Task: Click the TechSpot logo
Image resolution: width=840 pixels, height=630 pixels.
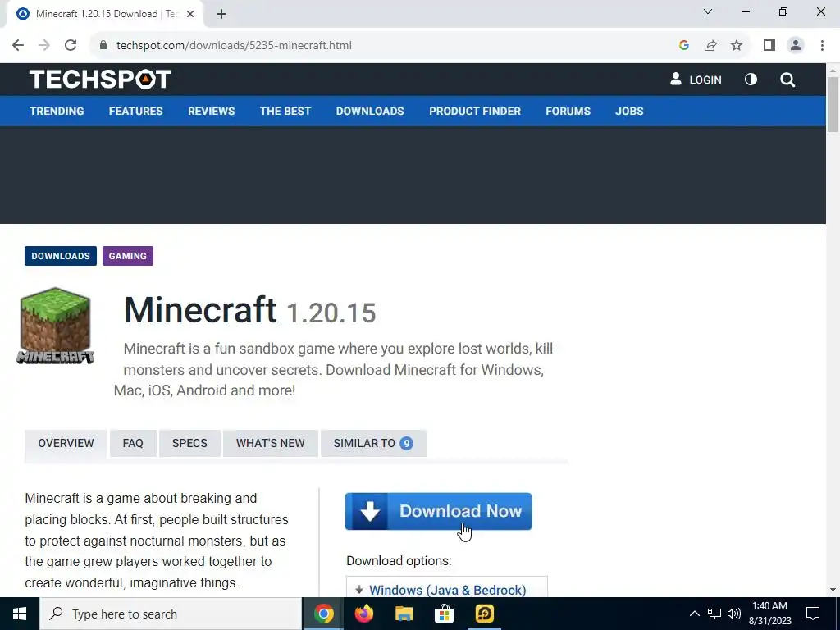Action: 100,80
